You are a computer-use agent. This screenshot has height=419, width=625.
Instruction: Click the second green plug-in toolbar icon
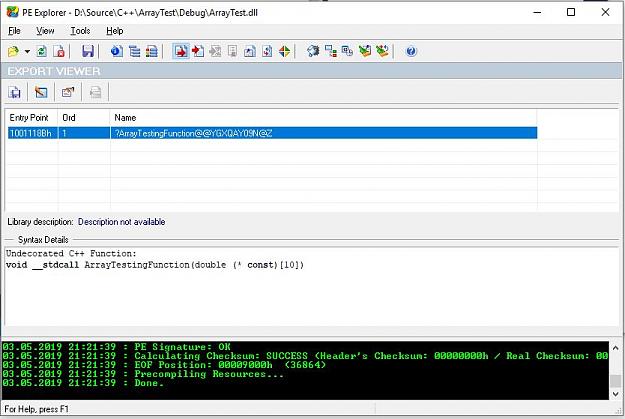coord(382,51)
